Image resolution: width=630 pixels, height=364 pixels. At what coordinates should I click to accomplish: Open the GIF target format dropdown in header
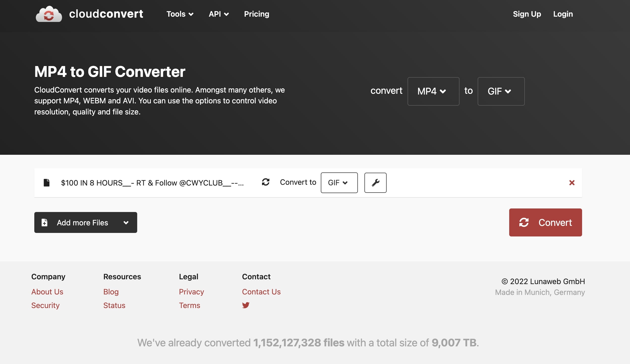click(x=501, y=91)
